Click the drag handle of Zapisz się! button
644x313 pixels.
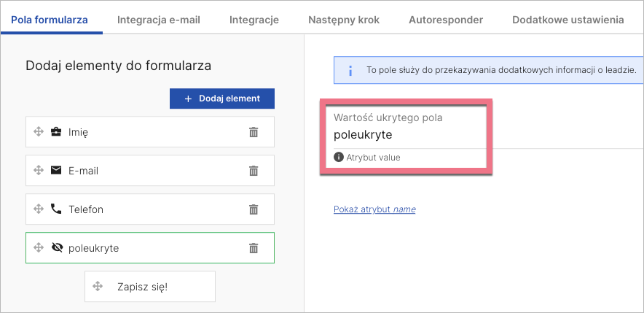pos(98,287)
